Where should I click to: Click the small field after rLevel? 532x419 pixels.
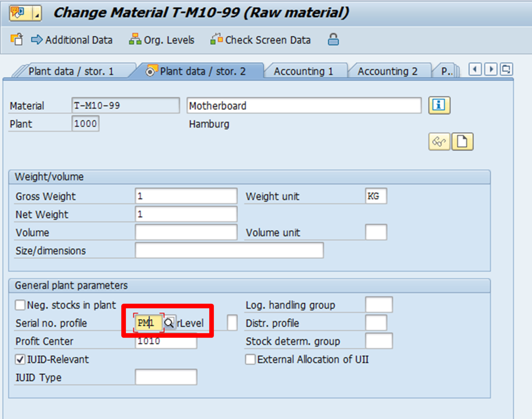click(x=232, y=323)
